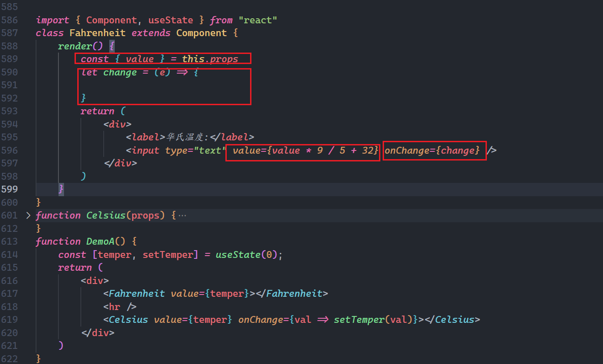Click the folded-code ellipsis after Celsius(props) {
Viewport: 603px width, 364px height.
tap(182, 215)
